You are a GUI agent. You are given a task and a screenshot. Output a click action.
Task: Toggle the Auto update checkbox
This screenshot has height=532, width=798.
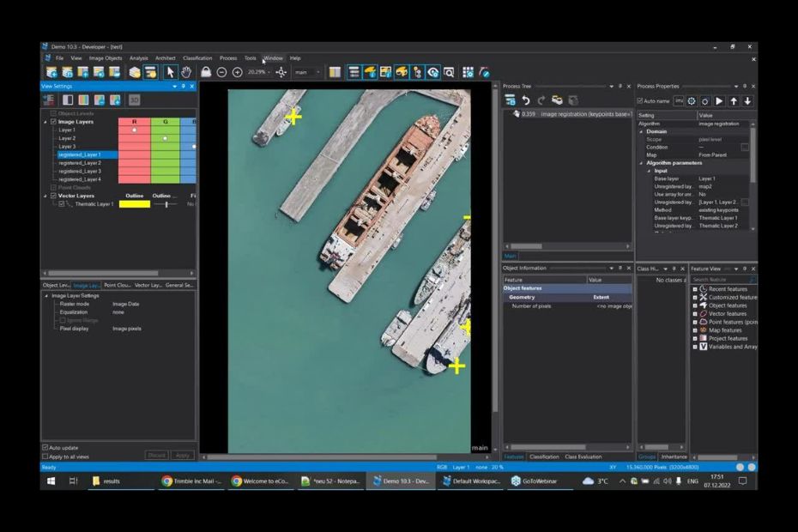coord(45,448)
